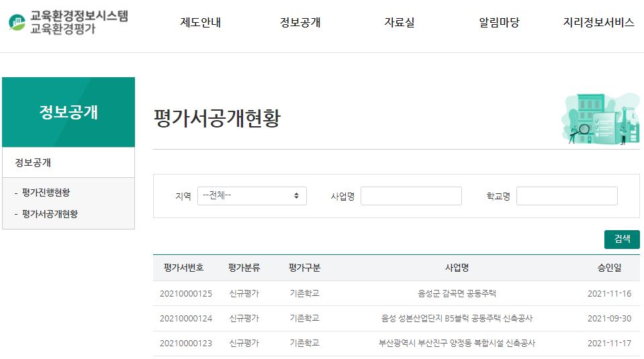
Task: Click the 평가구분 column header
Action: click(304, 268)
